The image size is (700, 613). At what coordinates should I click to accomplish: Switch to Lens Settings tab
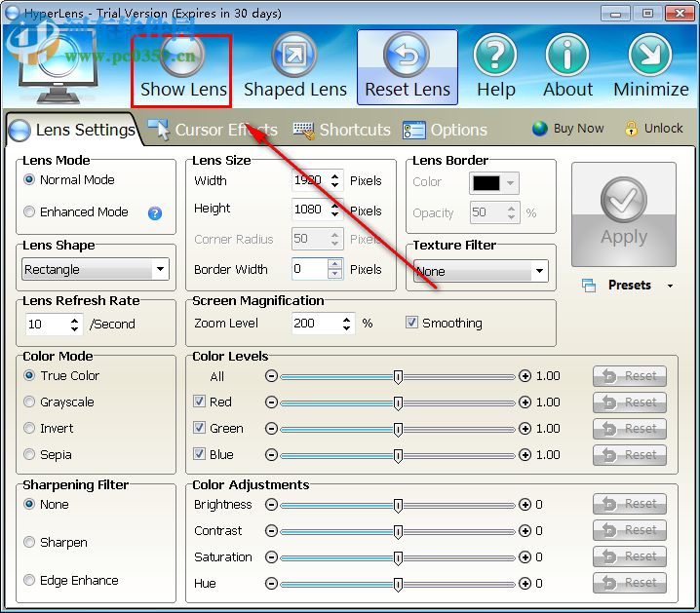[x=72, y=130]
